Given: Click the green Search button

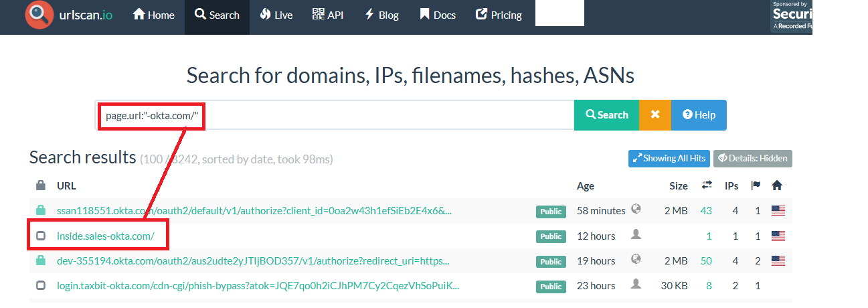Looking at the screenshot, I should 606,115.
